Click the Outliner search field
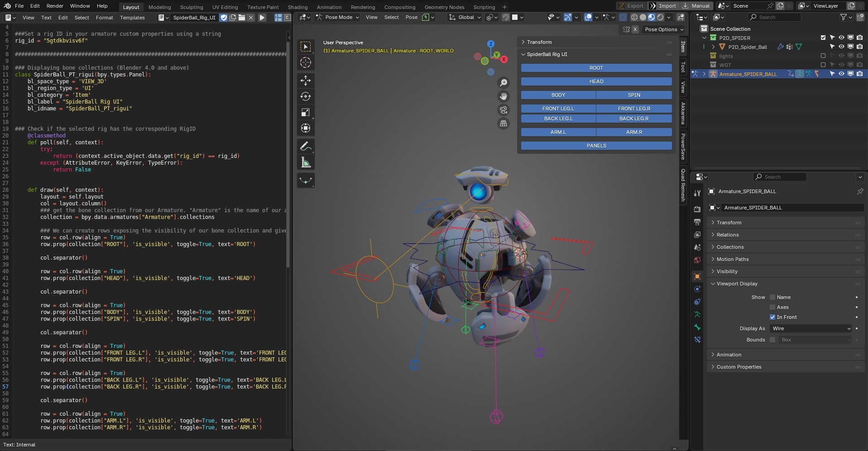This screenshot has width=868, height=451. point(775,17)
